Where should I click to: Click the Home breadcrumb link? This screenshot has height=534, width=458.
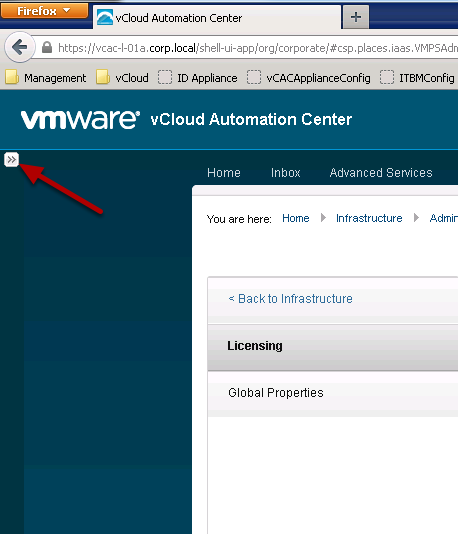coord(296,218)
